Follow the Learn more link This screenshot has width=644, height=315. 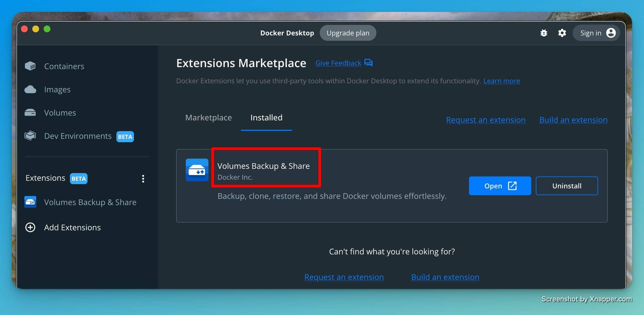point(502,81)
